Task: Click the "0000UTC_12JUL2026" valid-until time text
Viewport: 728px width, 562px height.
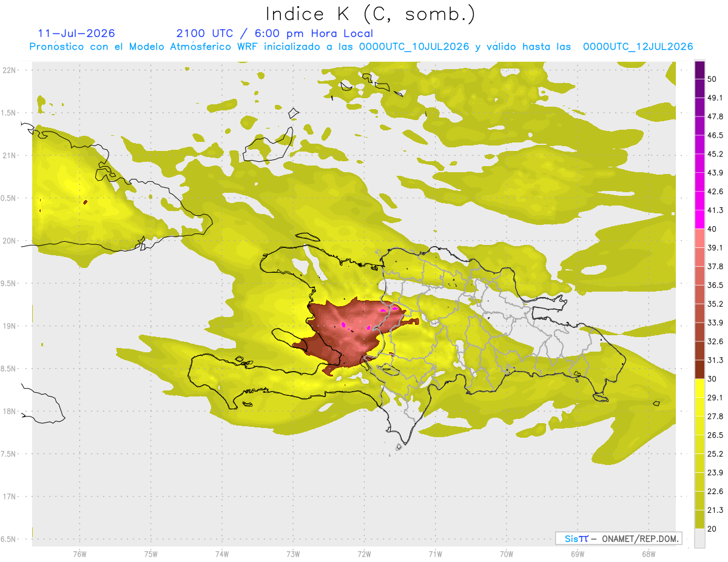Action: (638, 47)
